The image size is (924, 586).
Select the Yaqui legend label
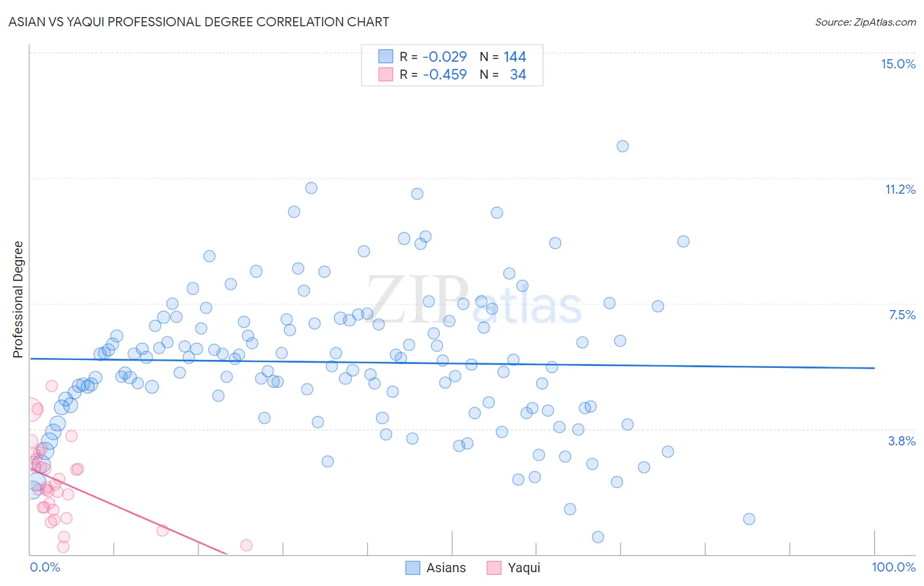click(x=524, y=568)
